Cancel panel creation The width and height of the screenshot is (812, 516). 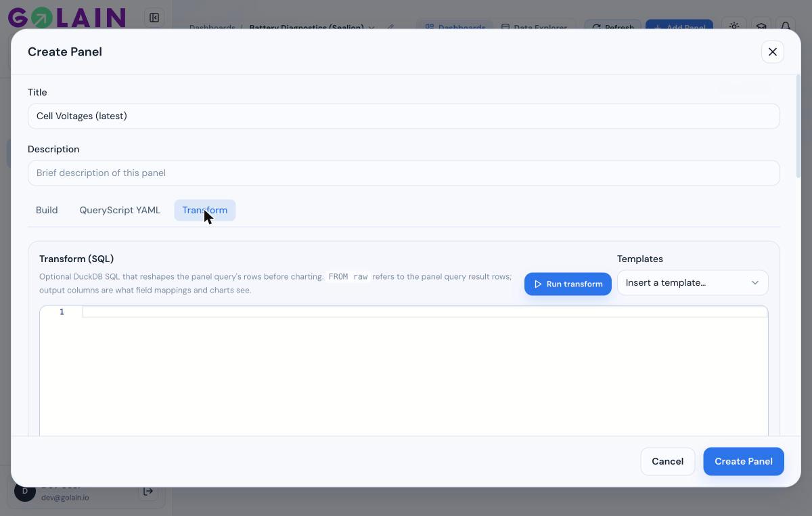tap(667, 461)
